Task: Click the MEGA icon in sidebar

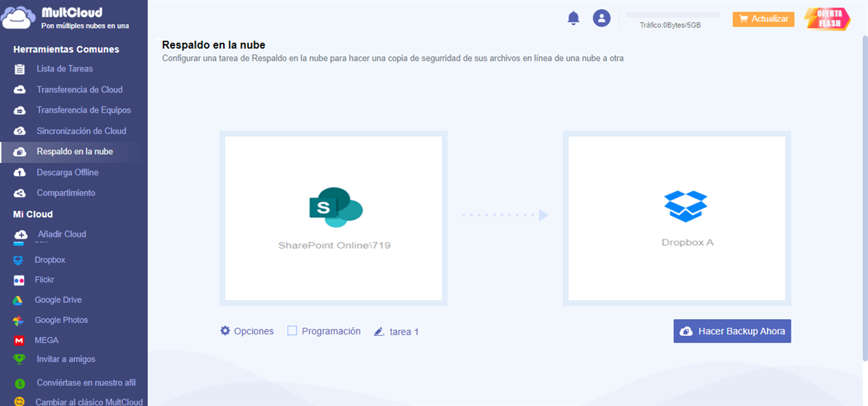Action: pos(18,340)
